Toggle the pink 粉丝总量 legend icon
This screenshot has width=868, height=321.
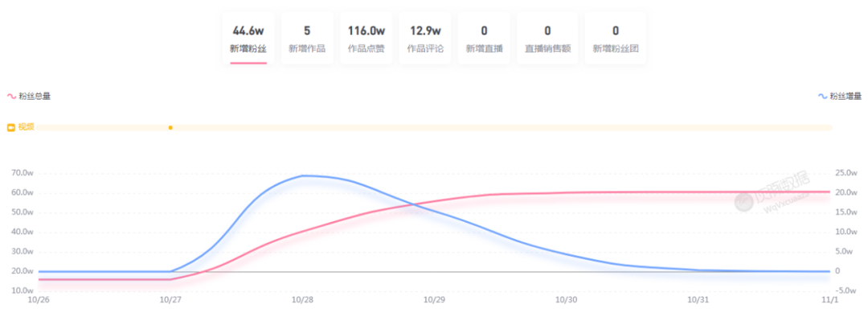pyautogui.click(x=11, y=97)
